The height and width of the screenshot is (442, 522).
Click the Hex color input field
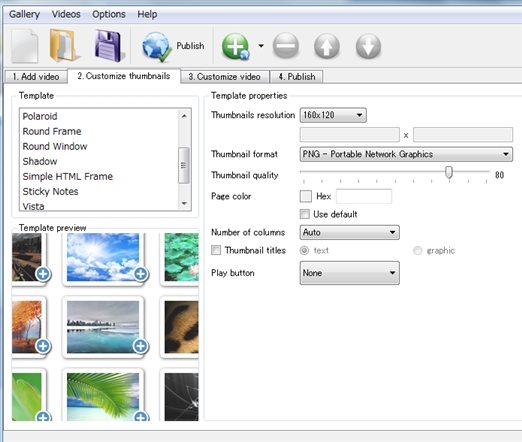click(x=364, y=196)
